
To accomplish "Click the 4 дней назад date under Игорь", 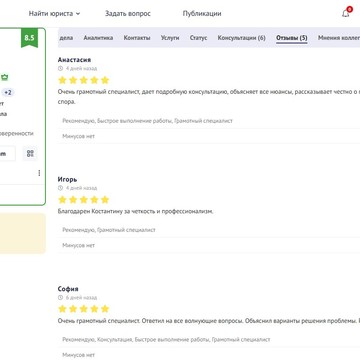I will click(81, 188).
